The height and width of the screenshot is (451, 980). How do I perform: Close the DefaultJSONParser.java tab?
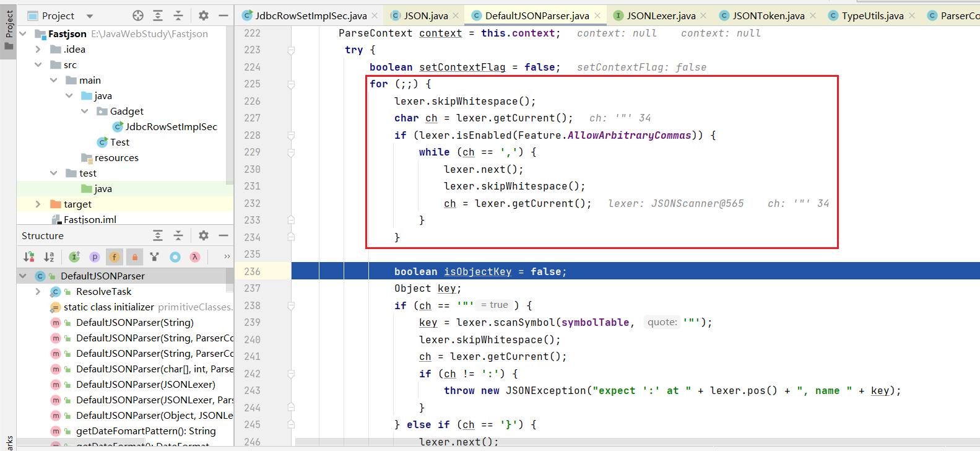tap(597, 15)
